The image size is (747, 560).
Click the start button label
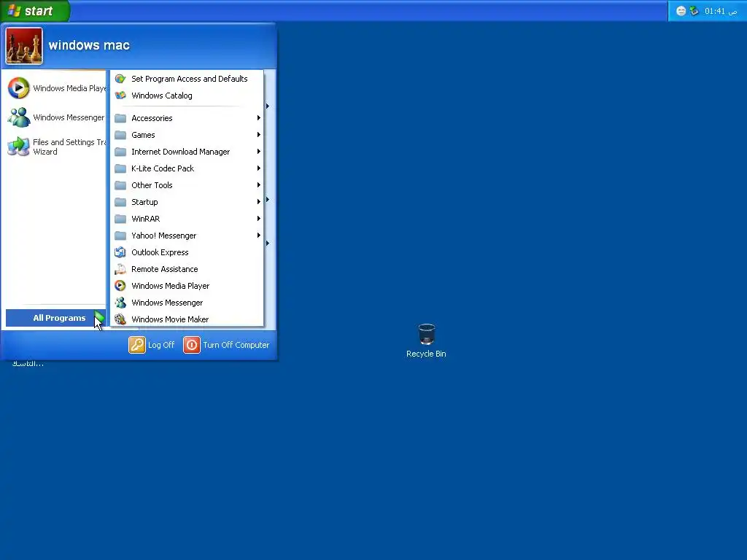(39, 11)
